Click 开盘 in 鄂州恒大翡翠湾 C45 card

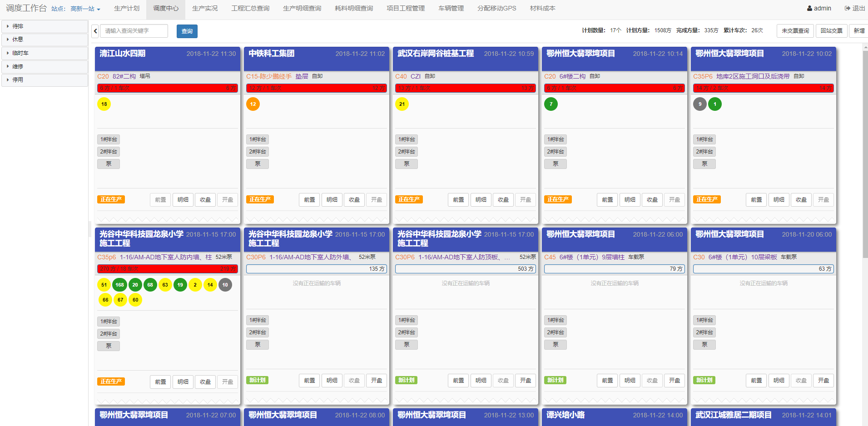pos(675,381)
